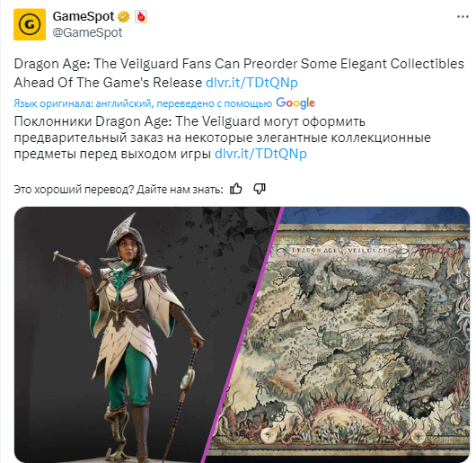Click the 'Язык оригинала: английский' translation notice

click(x=143, y=103)
